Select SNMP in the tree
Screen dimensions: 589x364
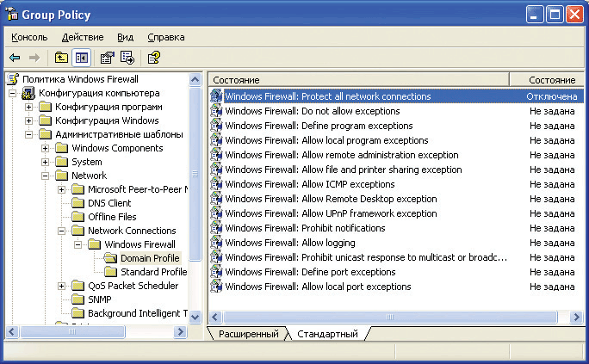[100, 299]
